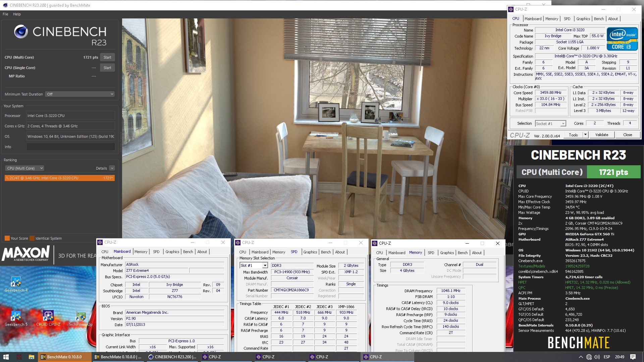The width and height of the screenshot is (644, 362).
Task: Open the notification center icon
Action: (x=633, y=357)
